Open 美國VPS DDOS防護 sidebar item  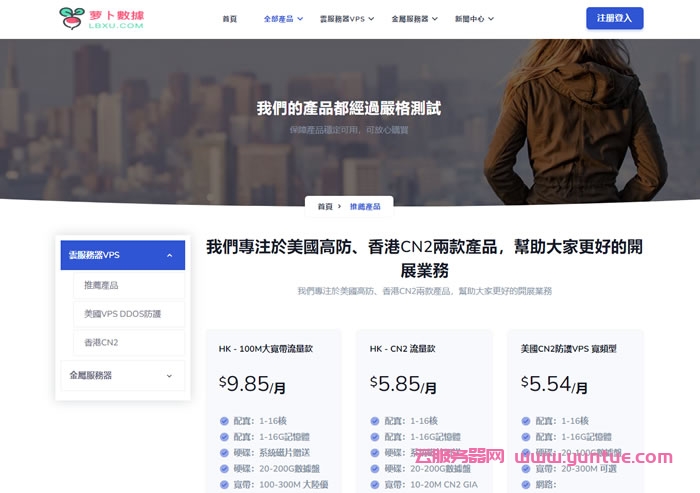(x=122, y=314)
